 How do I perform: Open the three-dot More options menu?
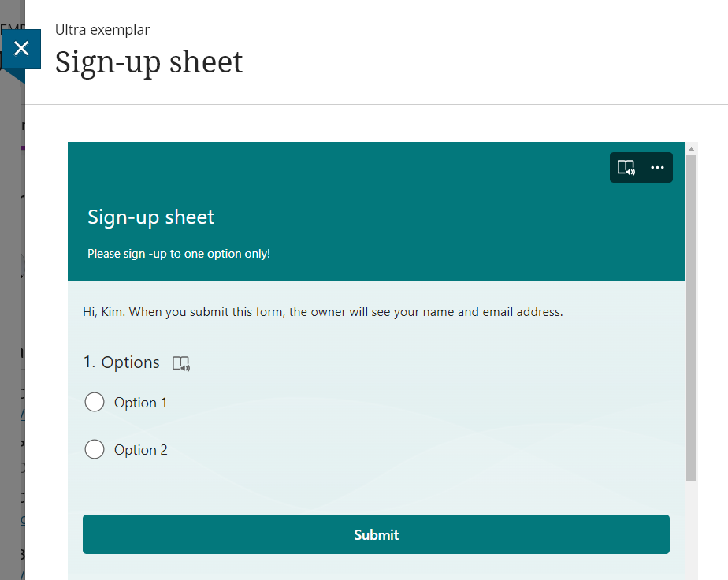(657, 167)
